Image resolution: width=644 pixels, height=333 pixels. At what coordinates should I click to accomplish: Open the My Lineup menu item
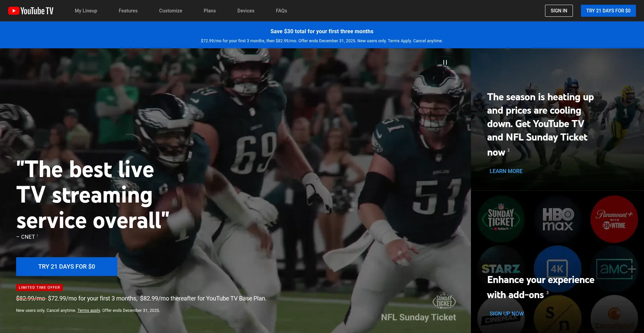point(86,11)
